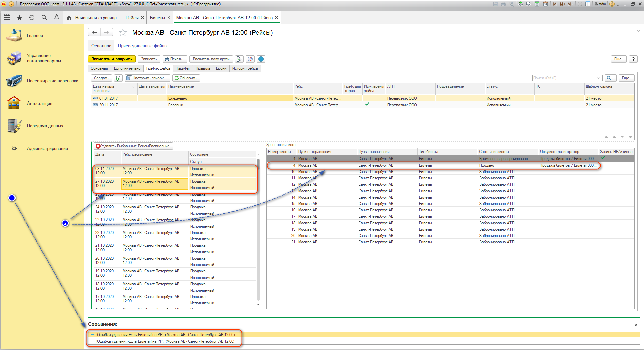The image size is (644, 350).
Task: Click the notifications bell icon
Action: click(56, 18)
